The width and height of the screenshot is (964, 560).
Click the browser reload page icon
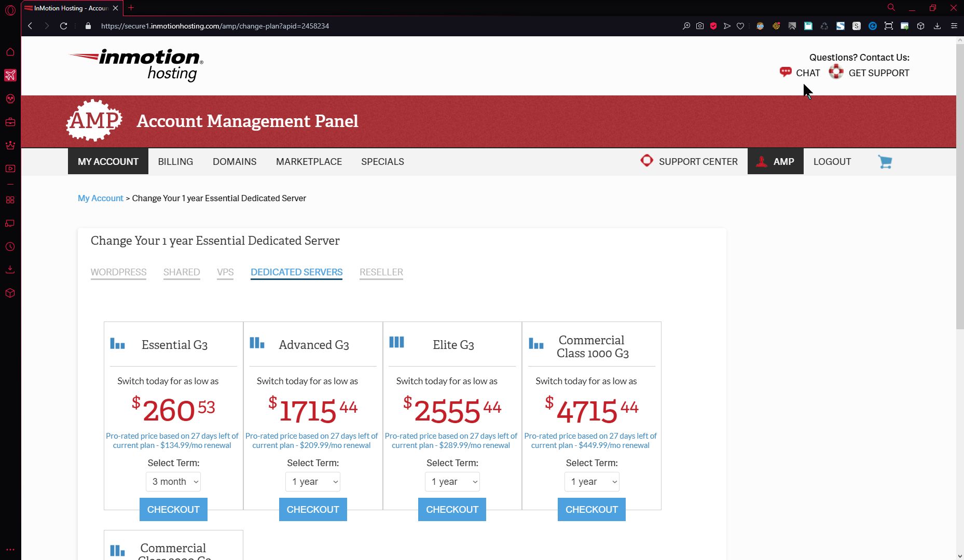pyautogui.click(x=63, y=26)
